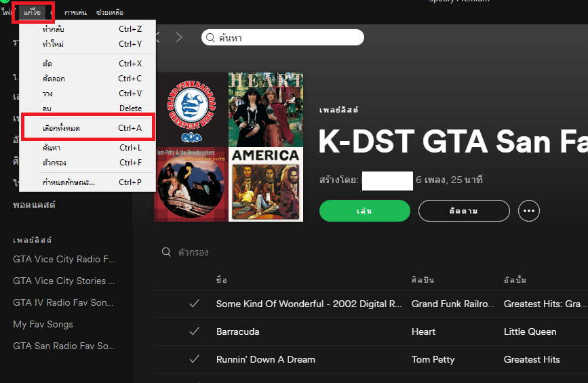Sort by ชื่อ (title) column header
Screen dimensions: 588x383
(x=221, y=280)
